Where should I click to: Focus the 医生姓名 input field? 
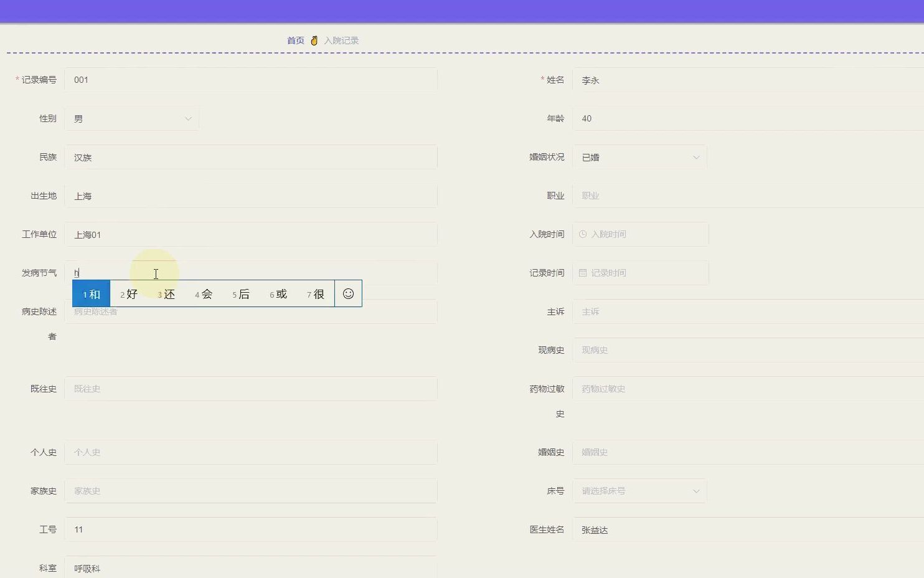click(748, 529)
